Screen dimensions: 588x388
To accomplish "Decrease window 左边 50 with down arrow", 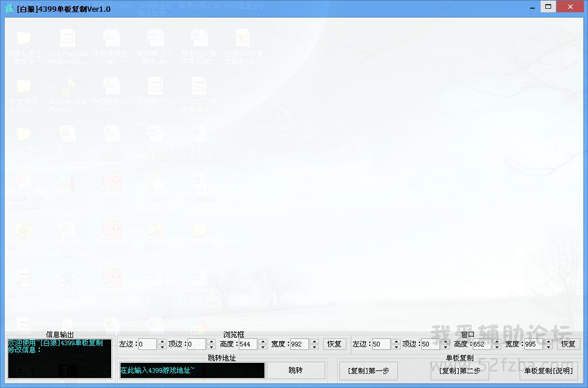I will point(396,347).
